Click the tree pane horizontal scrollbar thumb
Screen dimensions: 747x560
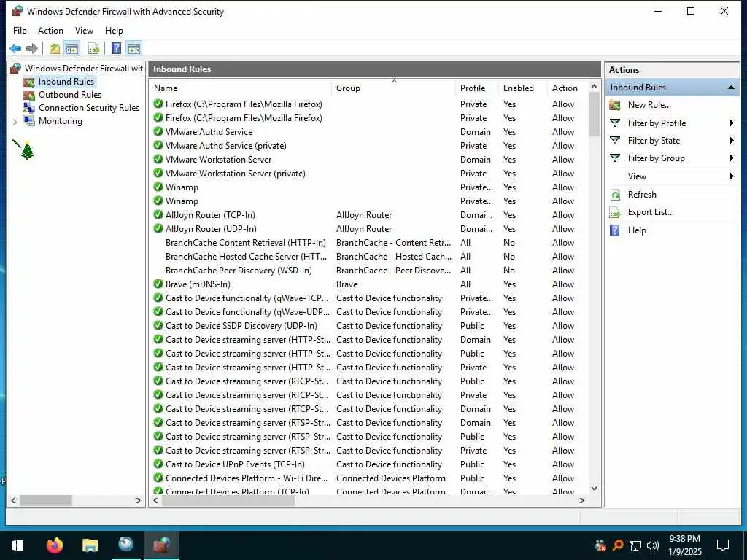[46, 501]
